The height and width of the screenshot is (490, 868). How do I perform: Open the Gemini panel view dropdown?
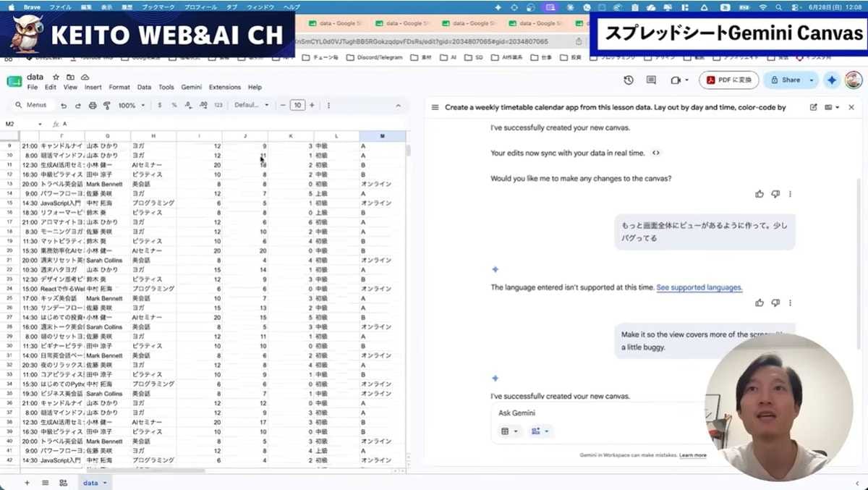point(832,107)
